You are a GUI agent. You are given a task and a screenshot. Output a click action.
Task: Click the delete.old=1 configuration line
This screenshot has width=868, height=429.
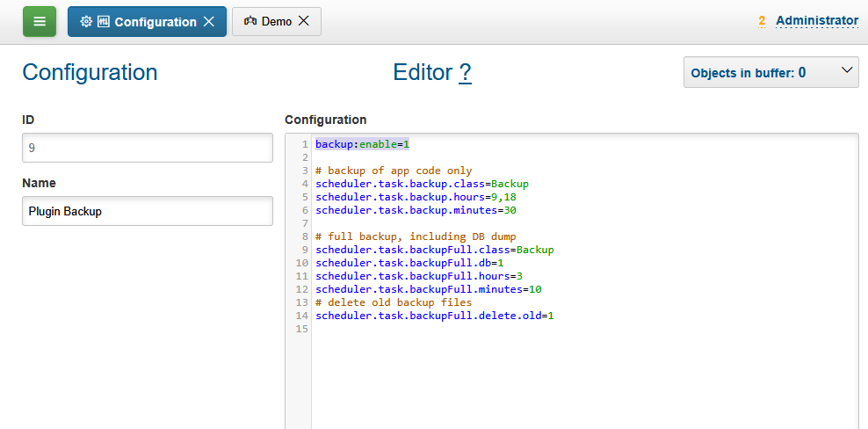point(435,316)
